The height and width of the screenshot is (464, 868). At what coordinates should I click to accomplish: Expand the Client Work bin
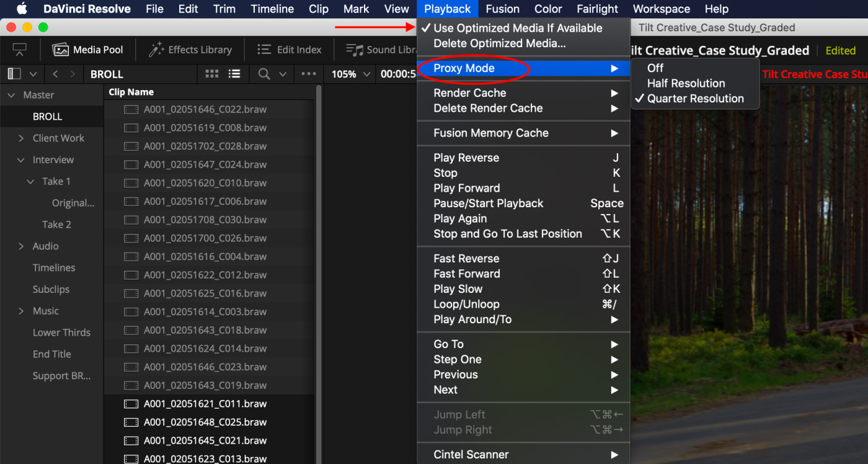tap(21, 138)
